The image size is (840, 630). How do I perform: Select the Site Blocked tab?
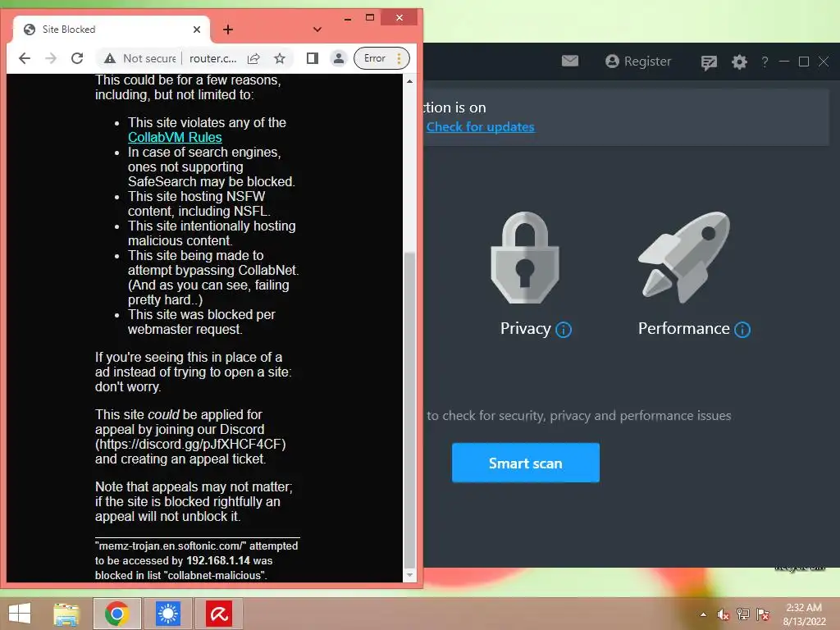[112, 30]
